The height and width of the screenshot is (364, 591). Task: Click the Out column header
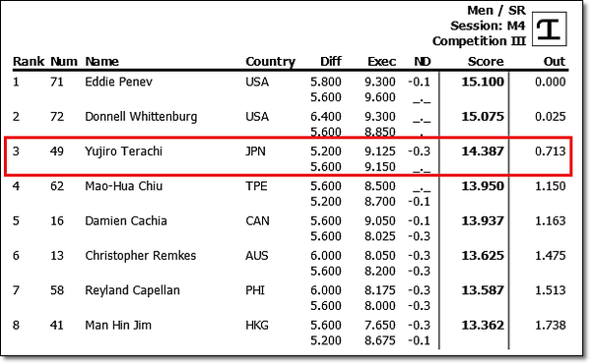click(x=555, y=62)
